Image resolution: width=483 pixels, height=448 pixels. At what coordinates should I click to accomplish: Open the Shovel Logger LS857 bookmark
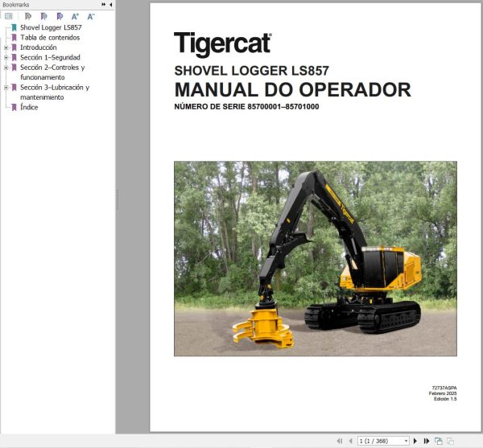(x=51, y=27)
